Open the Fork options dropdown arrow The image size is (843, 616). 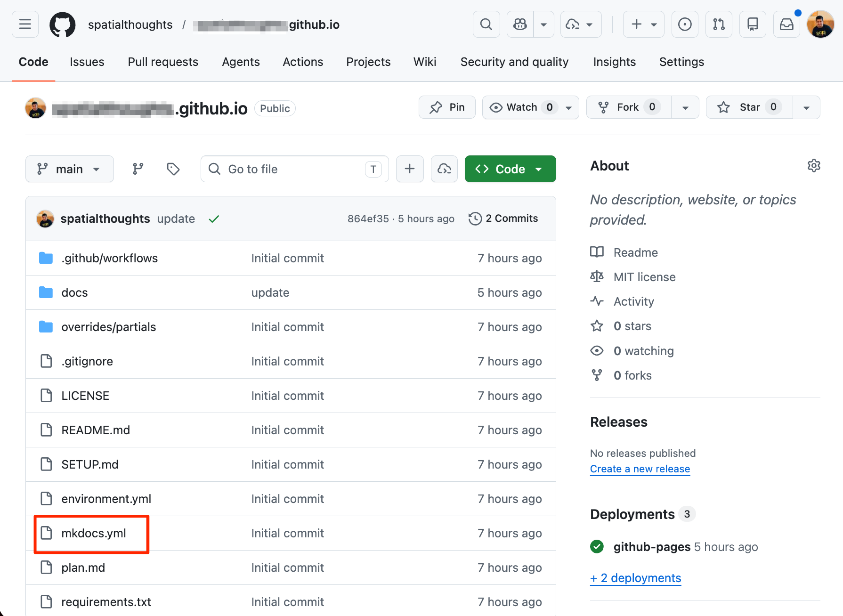685,107
